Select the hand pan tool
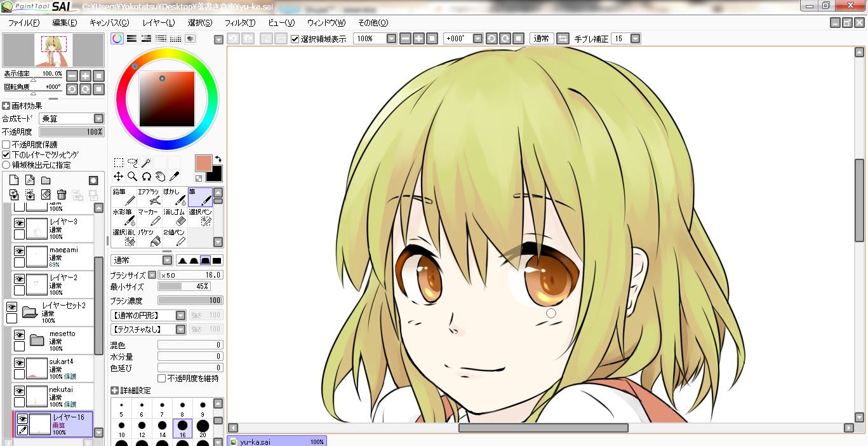Screen dimensions: 868x446 click(161, 176)
